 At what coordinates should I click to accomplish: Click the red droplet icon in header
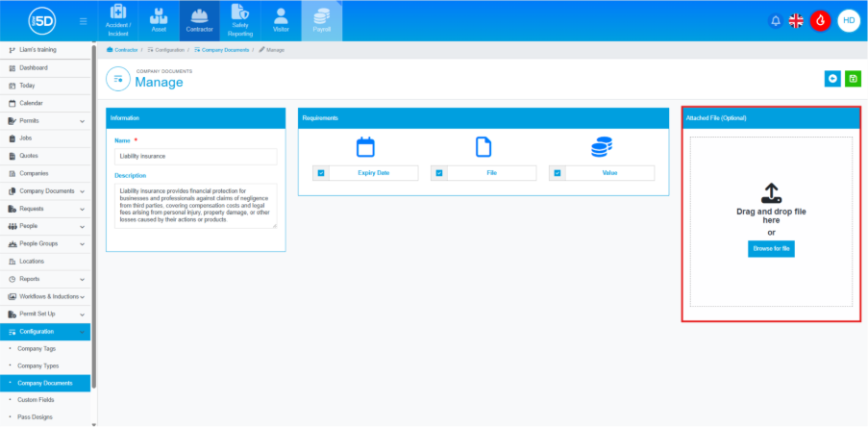pyautogui.click(x=820, y=20)
